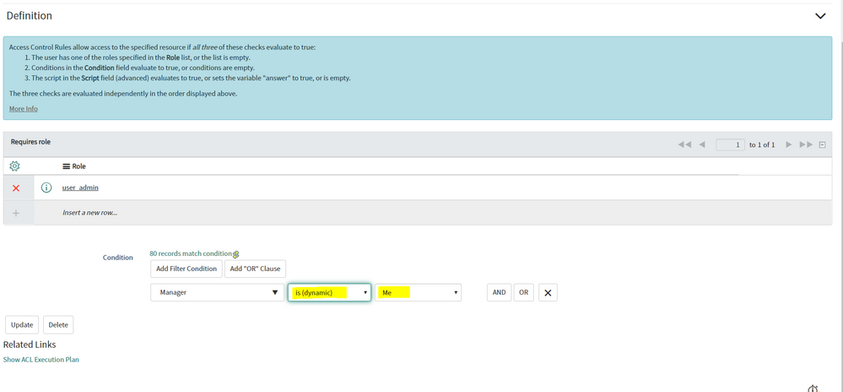Image resolution: width=843 pixels, height=392 pixels.
Task: Open the is (dynamic) operator dropdown
Action: [329, 293]
